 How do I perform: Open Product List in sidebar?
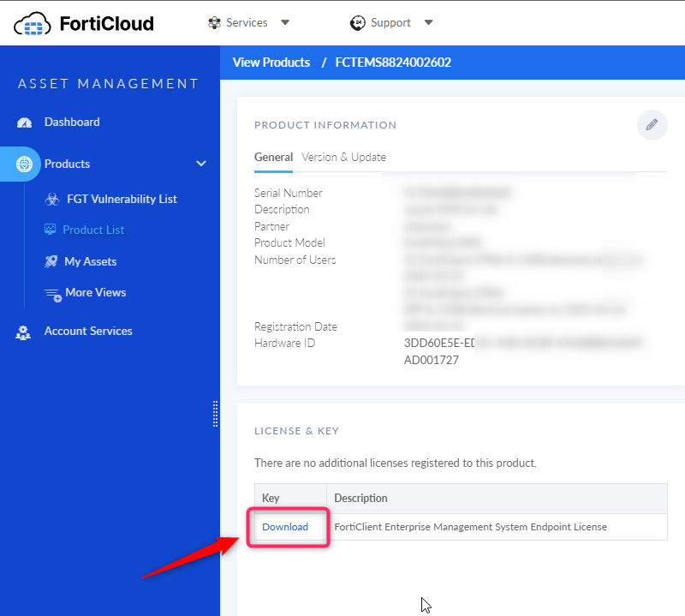click(93, 230)
